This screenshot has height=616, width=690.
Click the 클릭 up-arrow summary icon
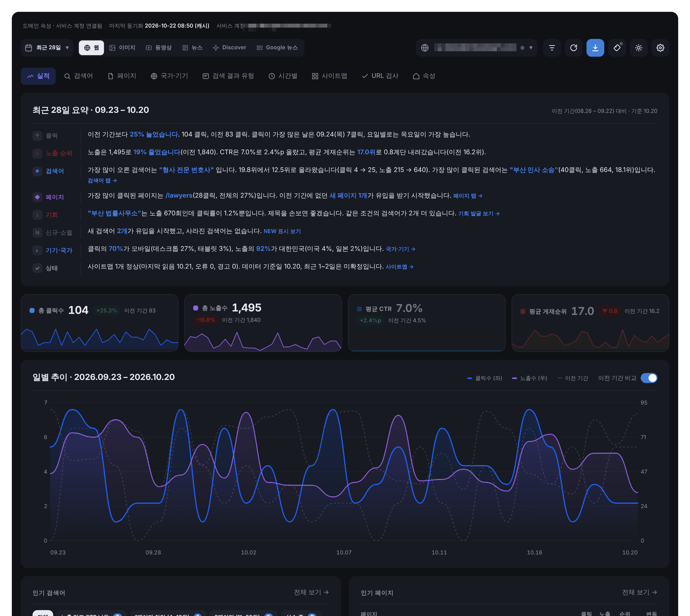37,136
